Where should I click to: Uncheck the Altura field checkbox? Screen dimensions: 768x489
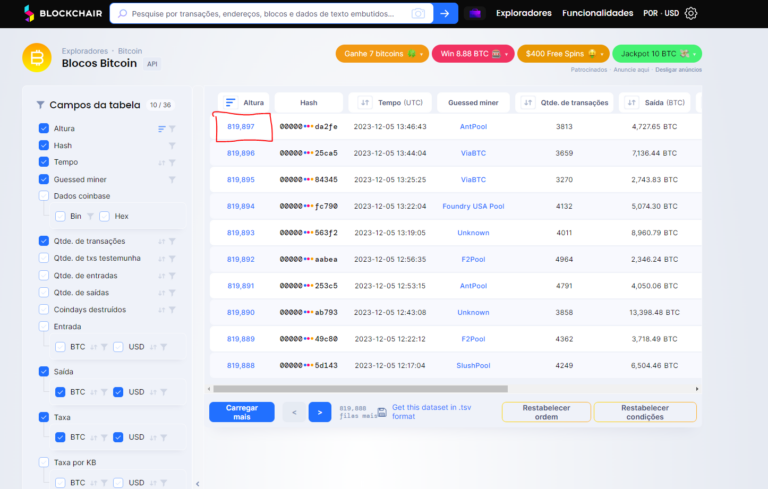coord(44,129)
